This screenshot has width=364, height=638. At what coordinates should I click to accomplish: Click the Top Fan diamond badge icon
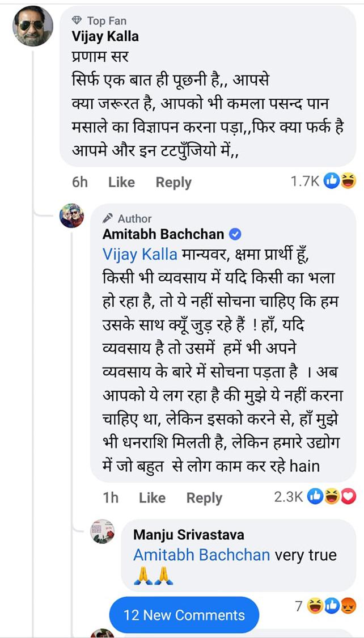78,21
